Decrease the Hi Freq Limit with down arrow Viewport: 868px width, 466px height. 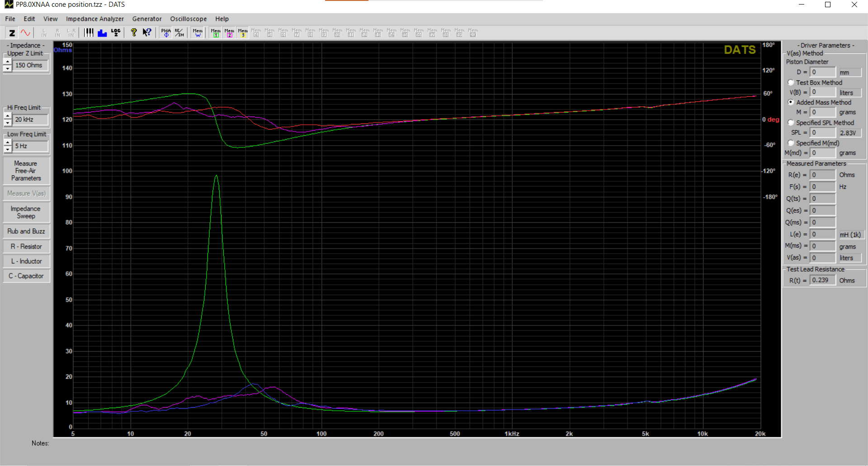point(8,123)
